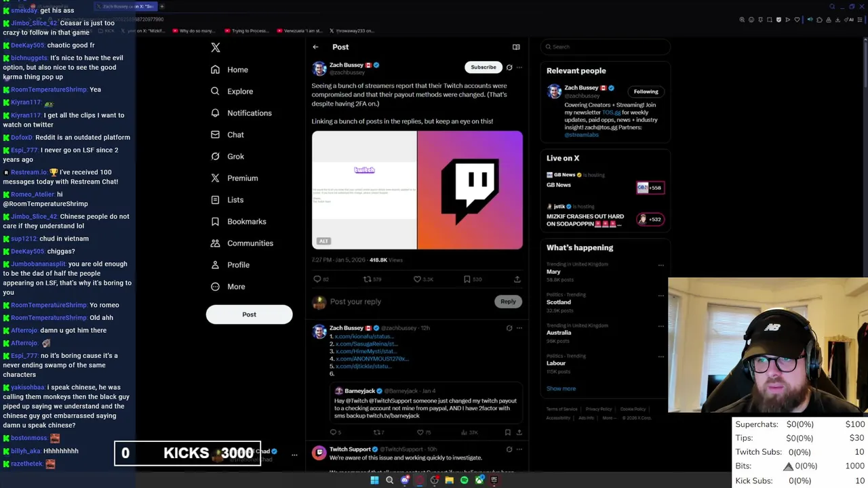Open the Twitch logo gradient image
Viewport: 868px width, 488px height.
(x=470, y=190)
